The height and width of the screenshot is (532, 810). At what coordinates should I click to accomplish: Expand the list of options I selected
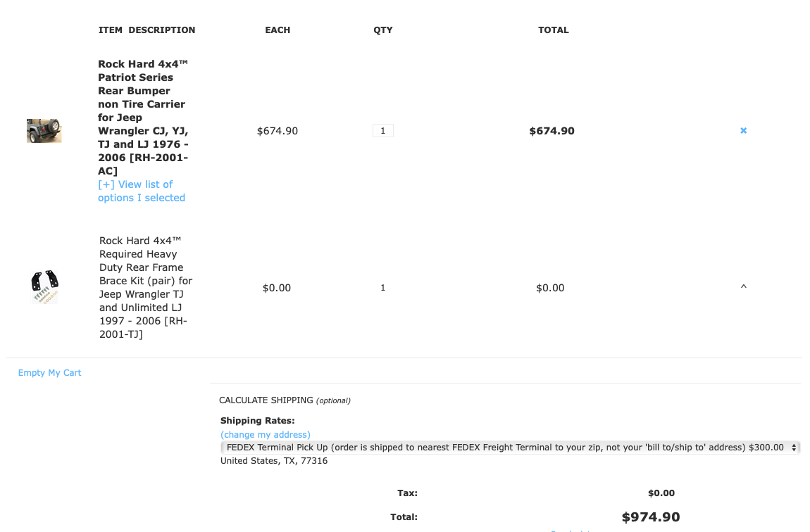141,191
